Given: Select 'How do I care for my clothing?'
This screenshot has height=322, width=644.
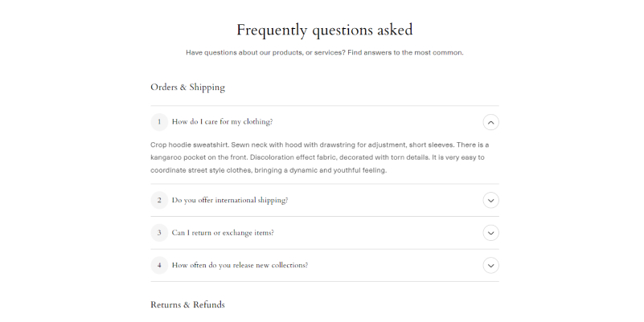Looking at the screenshot, I should pos(222,122).
